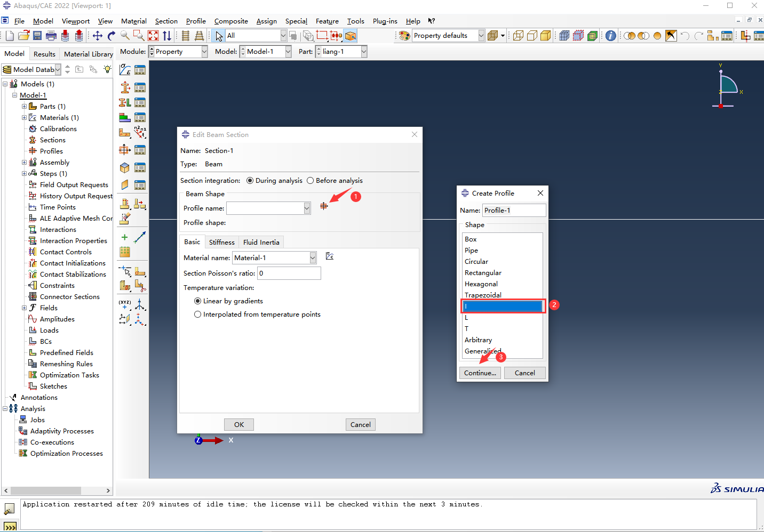Click the Section Poisson's ratio field

[x=289, y=273]
